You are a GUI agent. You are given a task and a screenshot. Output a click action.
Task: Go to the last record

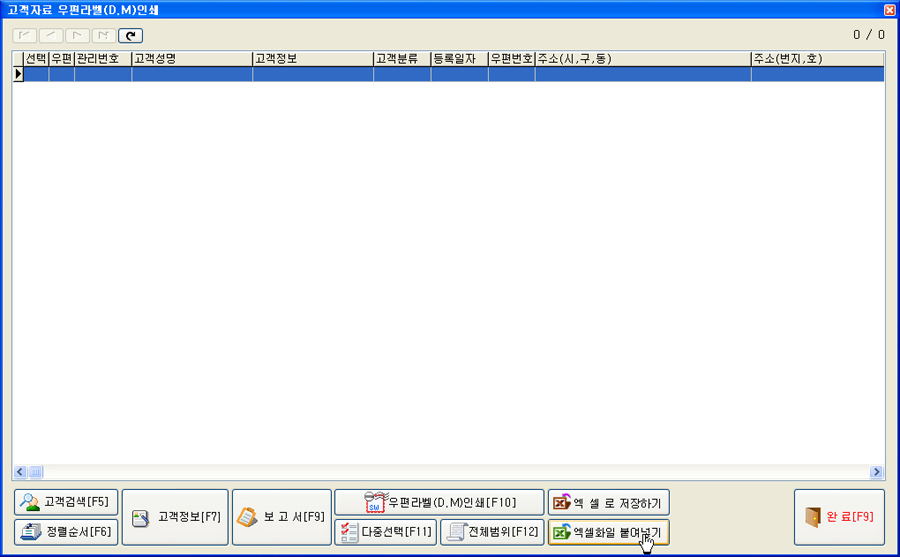[104, 36]
